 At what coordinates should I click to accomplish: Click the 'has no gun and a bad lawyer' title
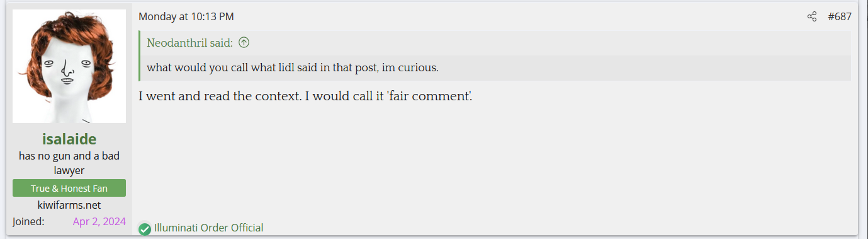coord(69,163)
